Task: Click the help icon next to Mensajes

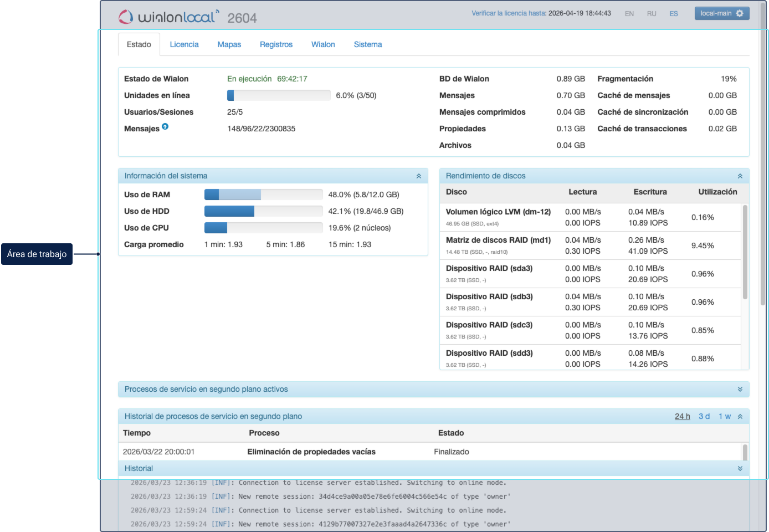Action: click(165, 127)
